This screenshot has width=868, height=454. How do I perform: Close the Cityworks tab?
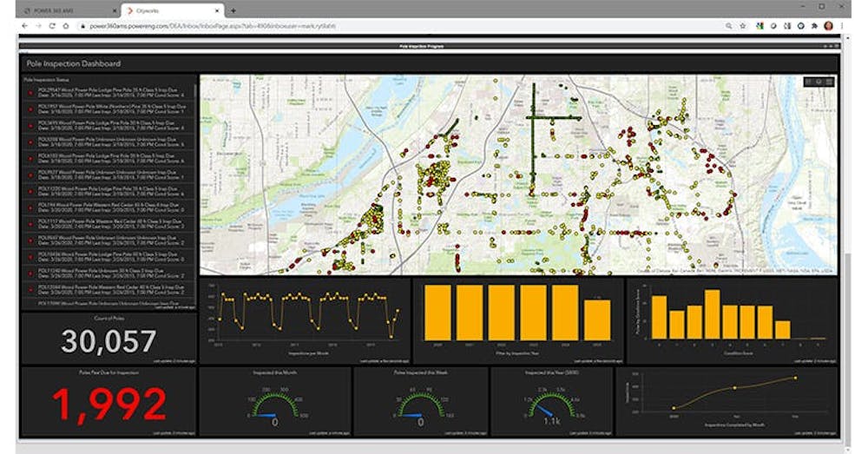217,10
